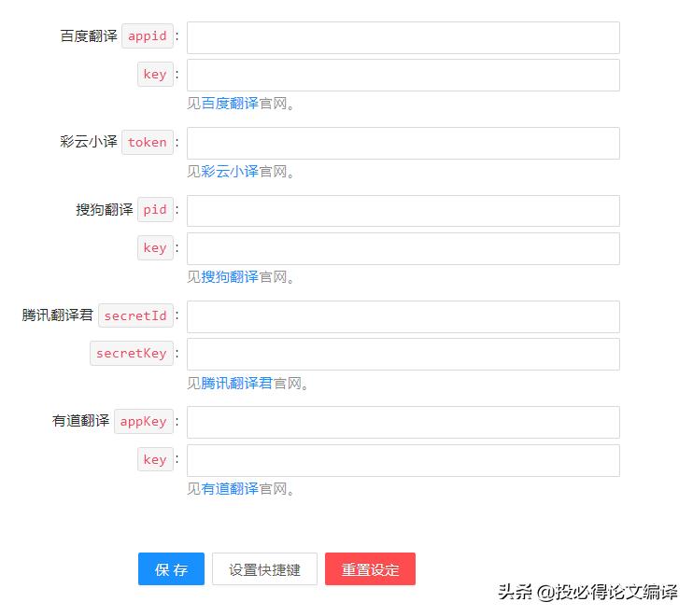The height and width of the screenshot is (616, 693).
Task: Click the '腾讯翻译君' section label
Action: [58, 315]
